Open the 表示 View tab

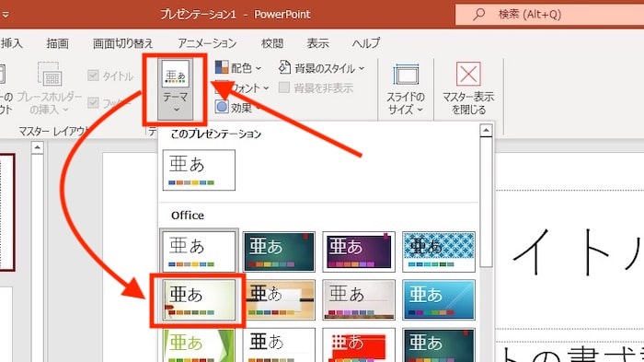tap(318, 43)
